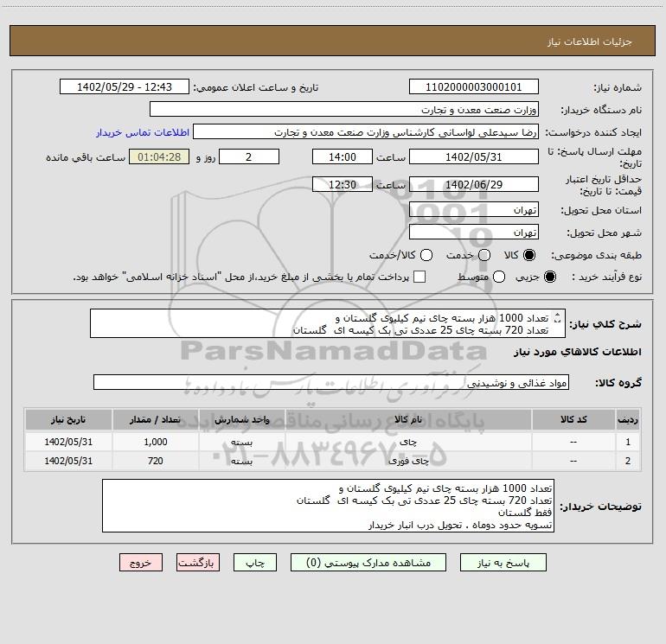
Task: Open the اطلاعات تماس خریدار link
Action: [143, 132]
